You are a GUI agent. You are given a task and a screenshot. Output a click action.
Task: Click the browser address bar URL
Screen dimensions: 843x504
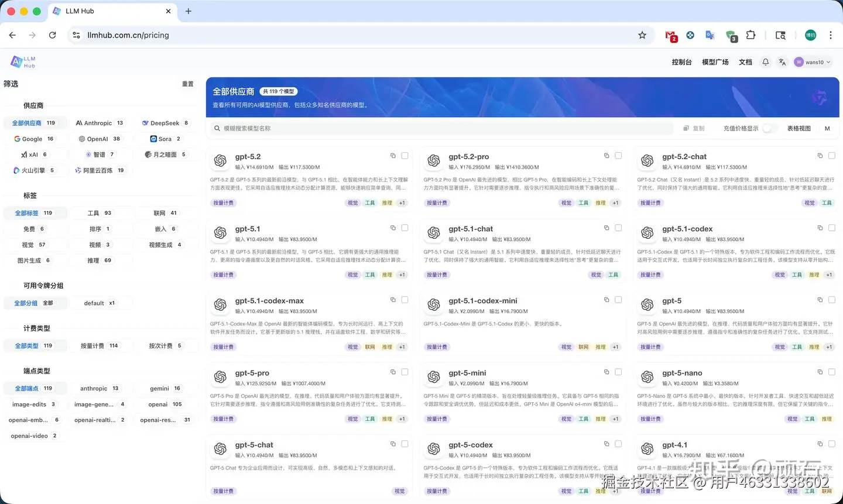[x=128, y=35]
